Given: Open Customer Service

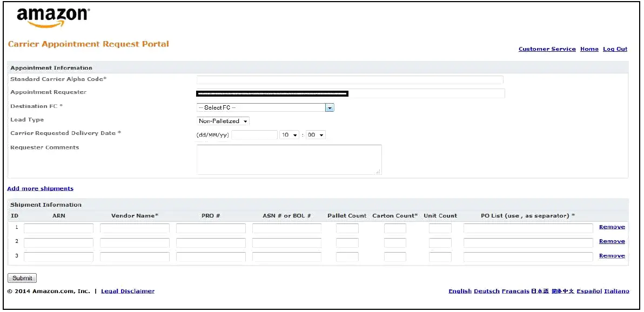Looking at the screenshot, I should [x=547, y=49].
